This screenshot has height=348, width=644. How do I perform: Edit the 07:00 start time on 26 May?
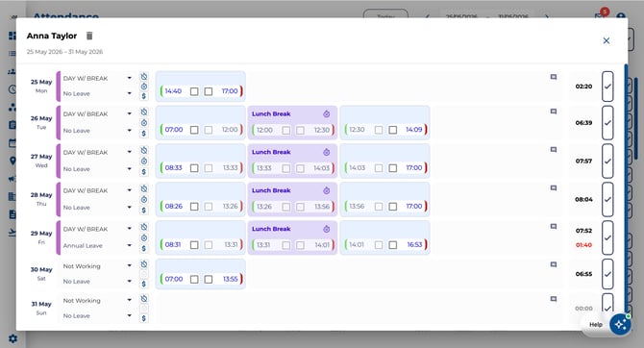click(174, 130)
